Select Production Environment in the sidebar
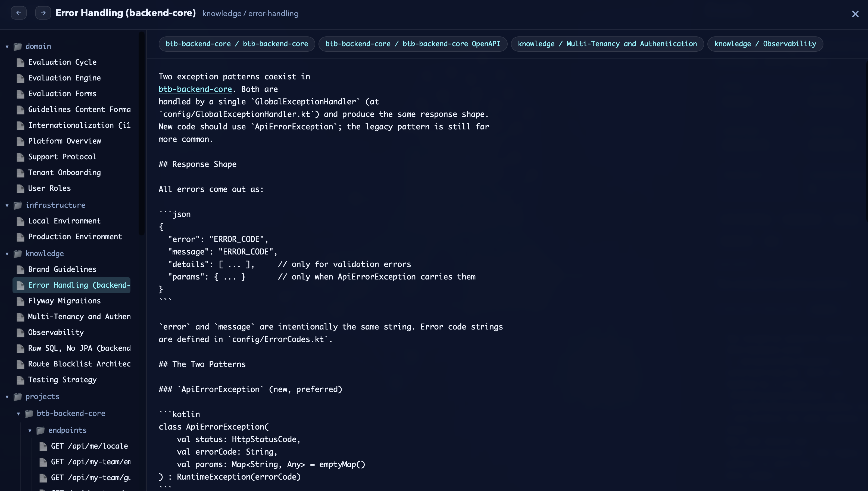The height and width of the screenshot is (491, 868). pyautogui.click(x=75, y=237)
